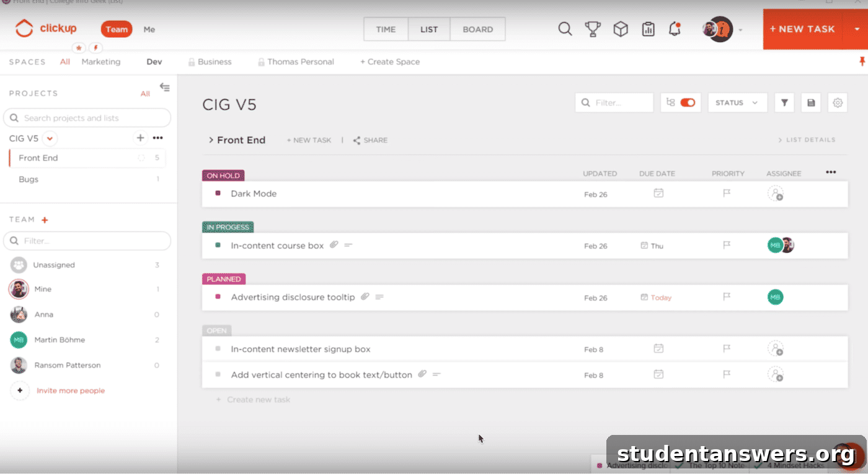Switch to TIME view tab
The width and height of the screenshot is (868, 474).
(x=386, y=29)
